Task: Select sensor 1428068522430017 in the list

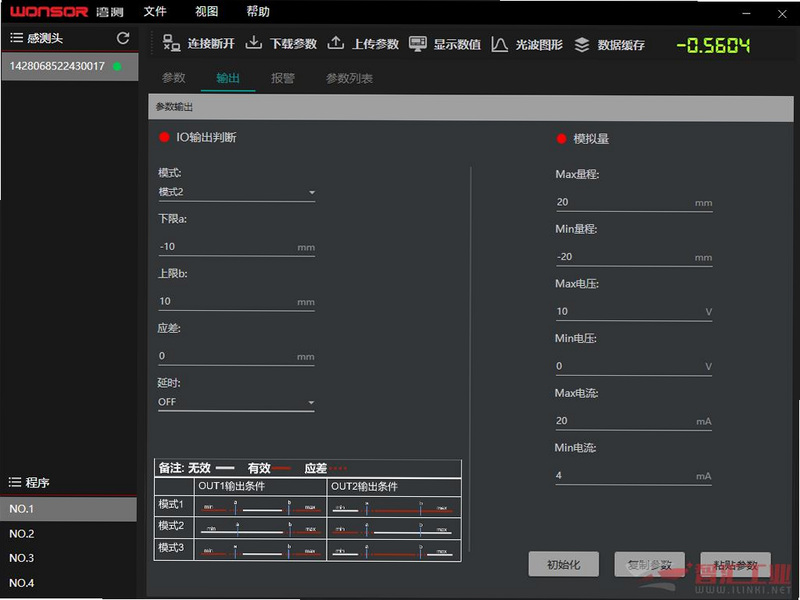Action: [70, 66]
